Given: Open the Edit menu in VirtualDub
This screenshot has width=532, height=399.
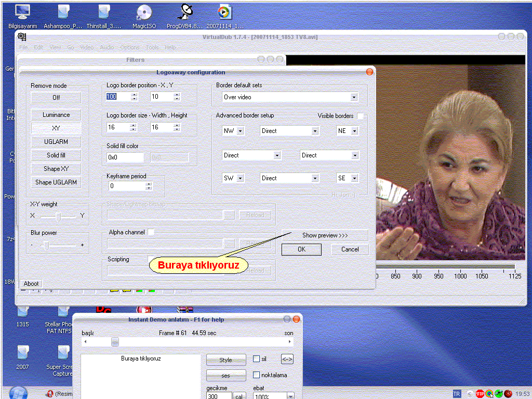Looking at the screenshot, I should pos(38,47).
